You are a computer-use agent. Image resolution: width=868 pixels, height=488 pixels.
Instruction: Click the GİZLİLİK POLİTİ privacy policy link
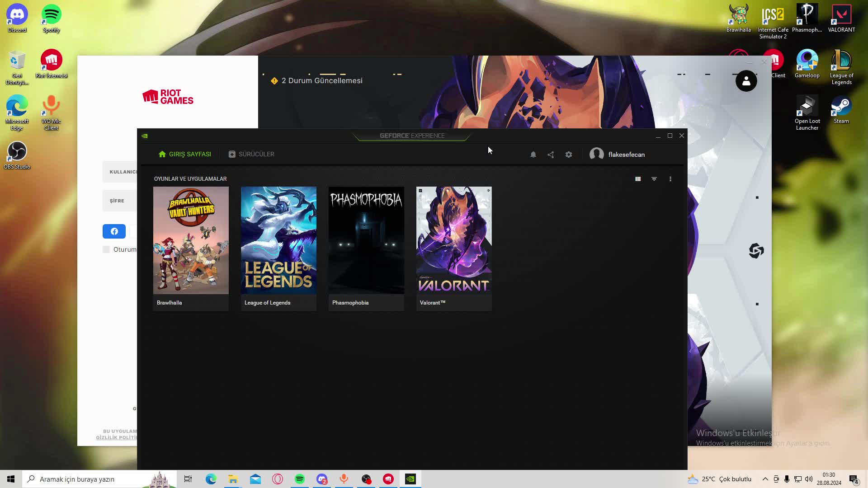116,437
